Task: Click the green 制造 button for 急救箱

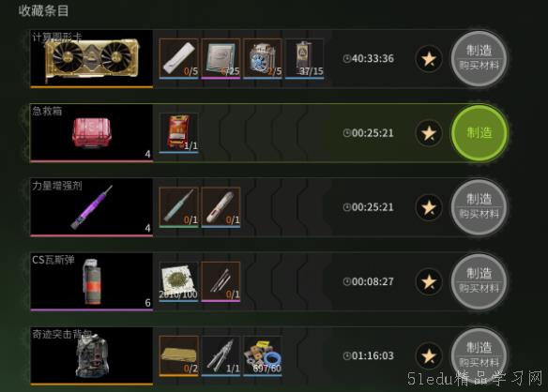Action: coord(479,133)
